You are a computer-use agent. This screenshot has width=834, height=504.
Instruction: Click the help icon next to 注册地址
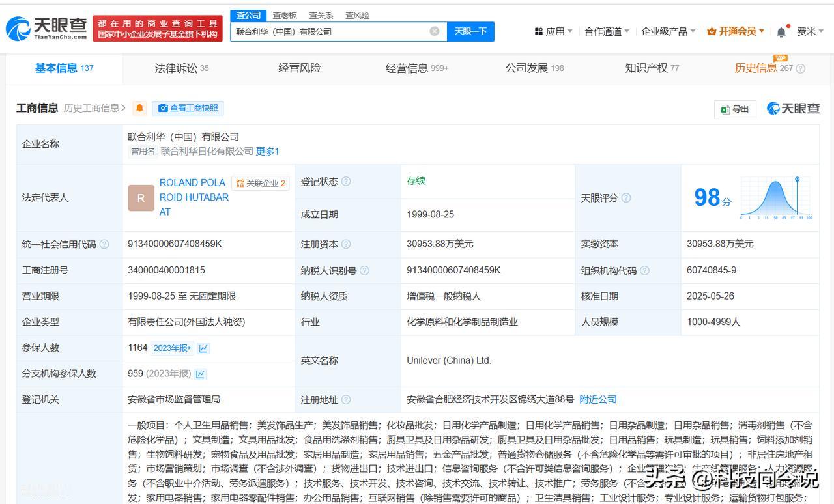tap(346, 400)
